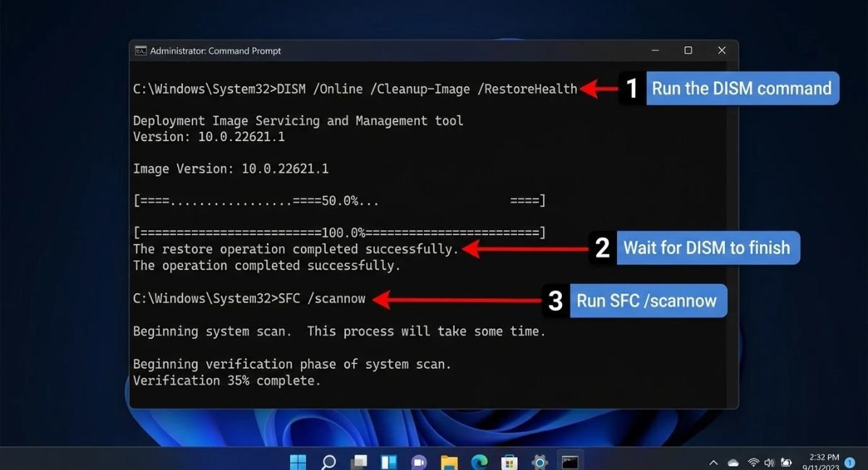Click the 50.0% progress bar line
This screenshot has height=470, width=868.
339,200
